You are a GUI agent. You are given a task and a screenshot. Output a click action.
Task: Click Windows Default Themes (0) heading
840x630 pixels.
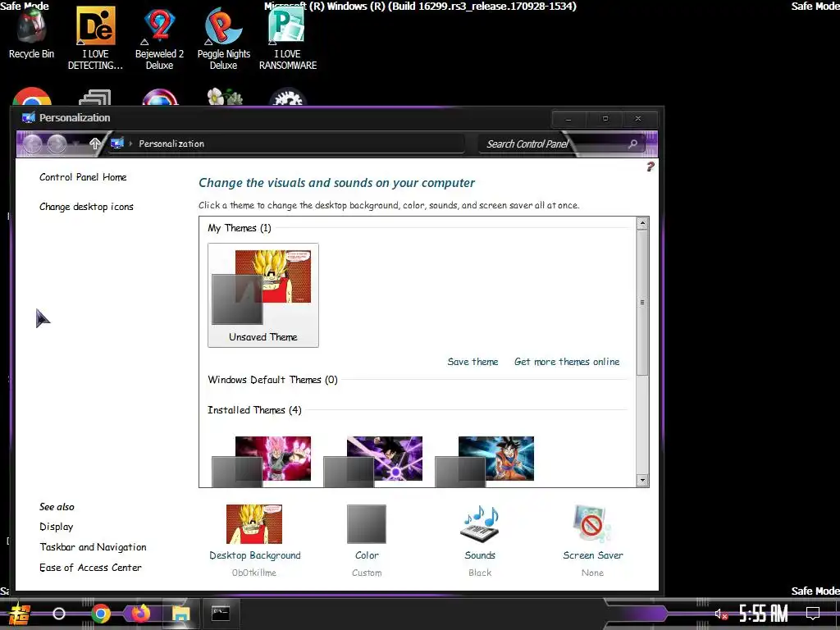[272, 380]
